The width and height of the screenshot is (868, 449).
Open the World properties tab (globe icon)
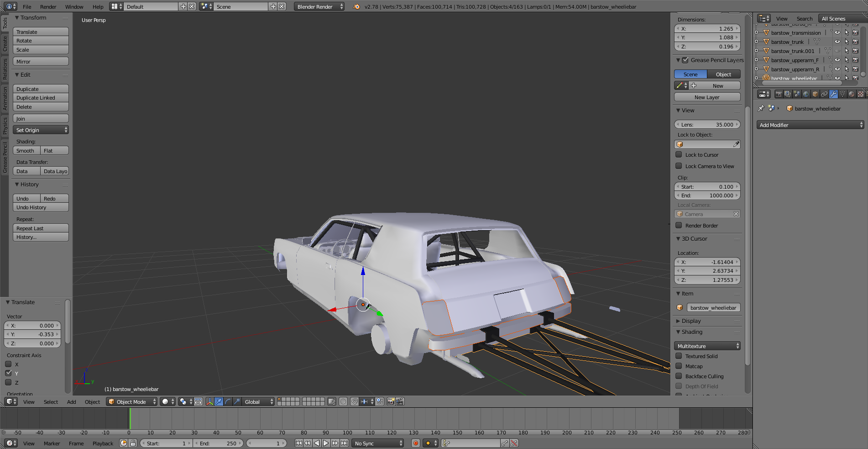[806, 94]
